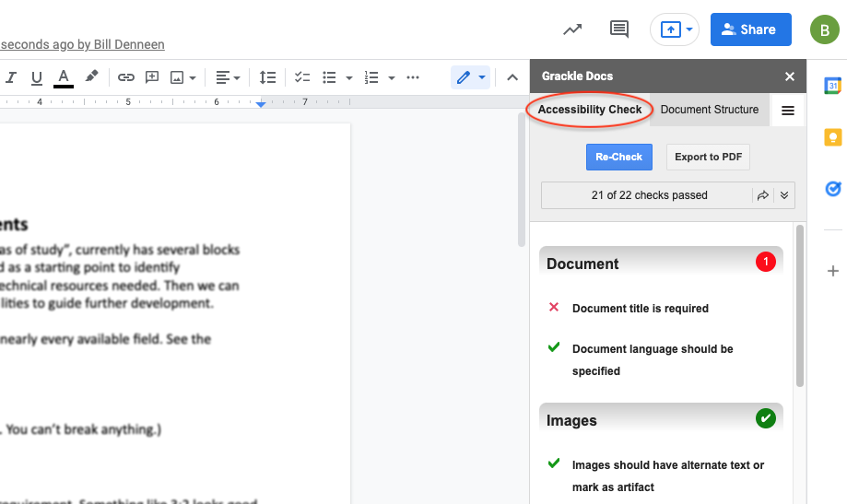847x504 pixels.
Task: Toggle underline formatting
Action: [x=37, y=77]
